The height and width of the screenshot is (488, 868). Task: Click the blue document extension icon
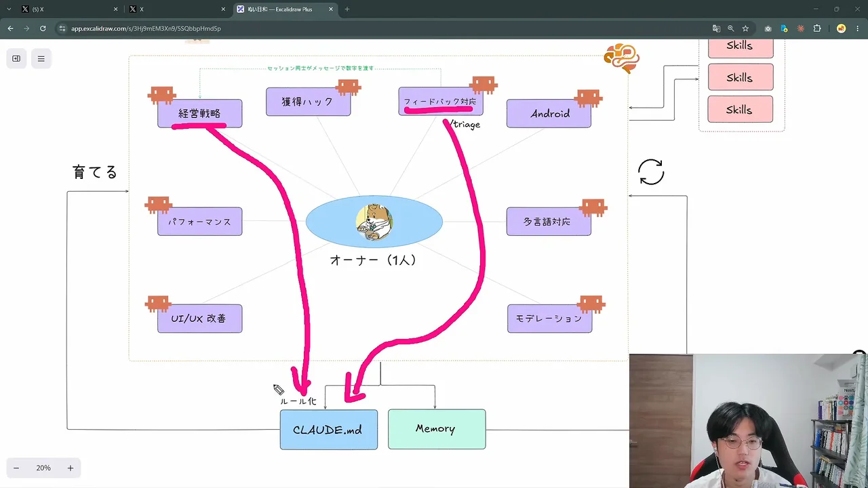(784, 28)
